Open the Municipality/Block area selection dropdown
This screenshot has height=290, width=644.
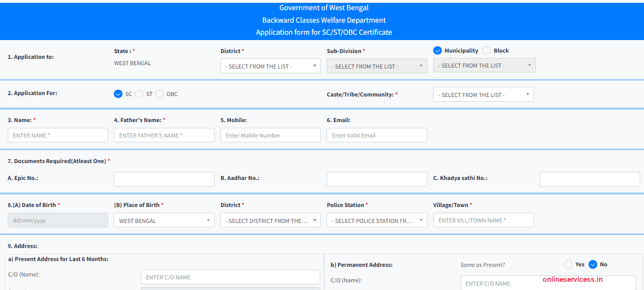pyautogui.click(x=484, y=65)
